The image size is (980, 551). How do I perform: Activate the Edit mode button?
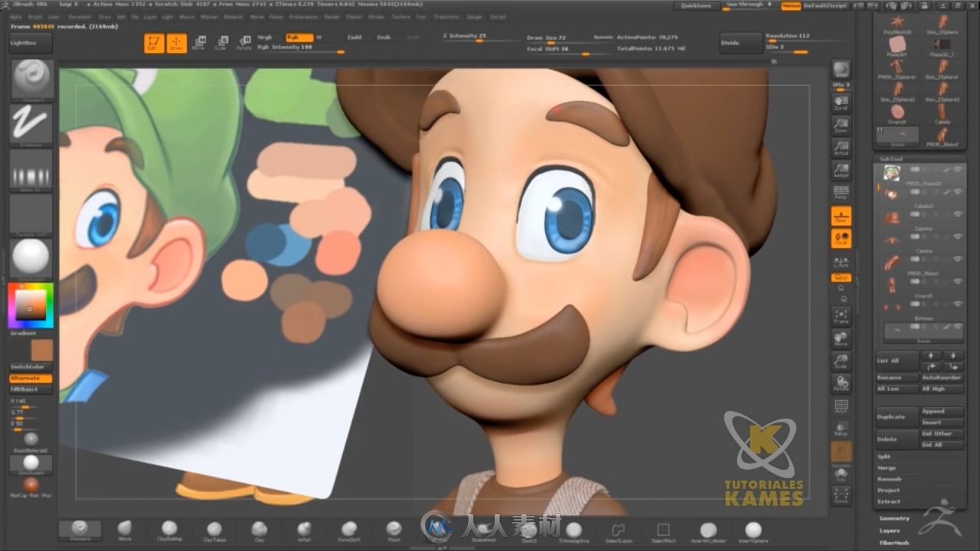coord(153,44)
